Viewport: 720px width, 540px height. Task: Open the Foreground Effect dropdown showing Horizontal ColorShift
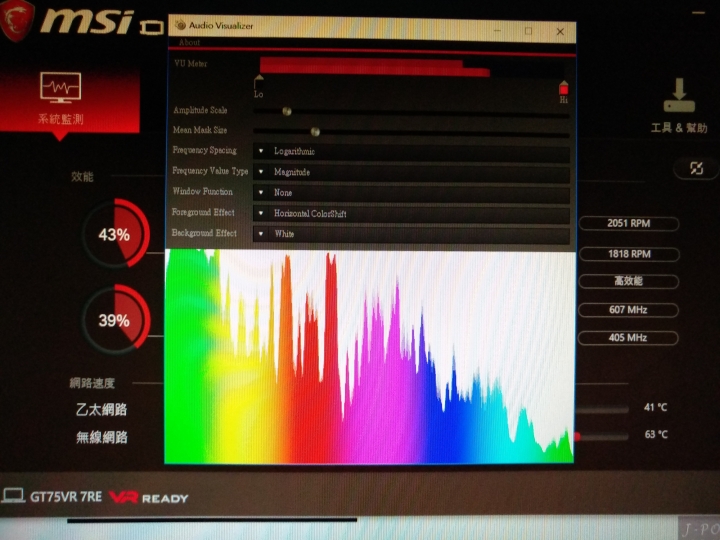[x=411, y=214]
